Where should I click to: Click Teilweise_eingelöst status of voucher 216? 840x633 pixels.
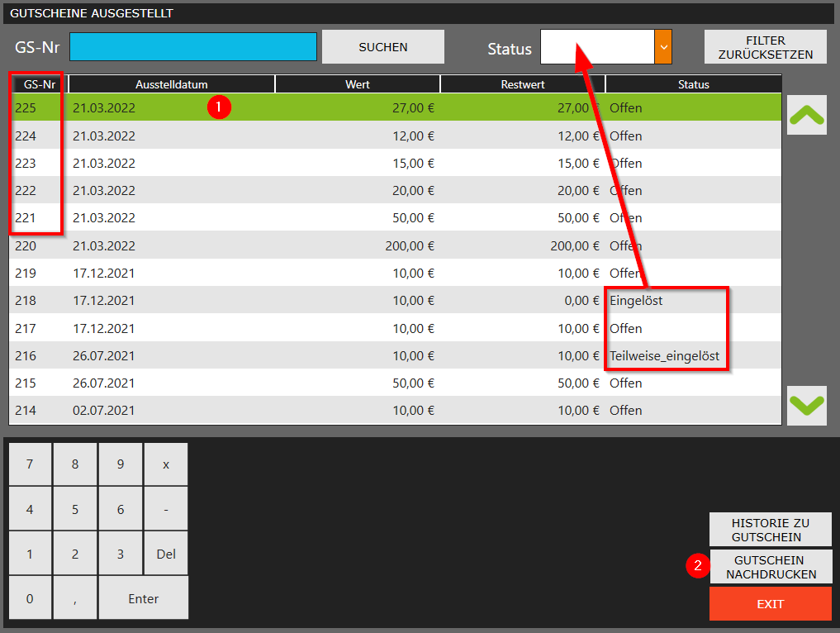tap(664, 355)
